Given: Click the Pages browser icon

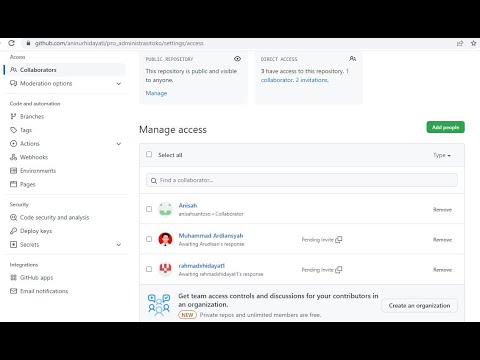Looking at the screenshot, I should (13, 184).
